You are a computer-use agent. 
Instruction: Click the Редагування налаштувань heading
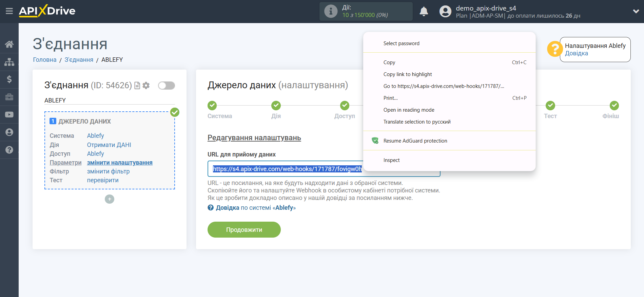point(254,138)
